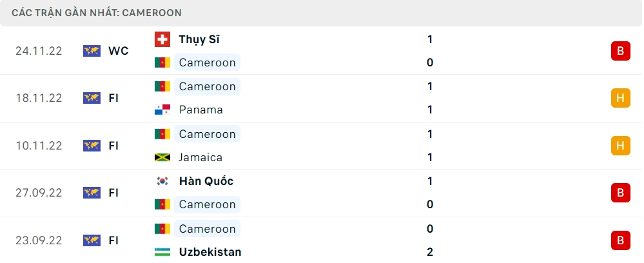Click the Panama flag icon

(x=162, y=110)
